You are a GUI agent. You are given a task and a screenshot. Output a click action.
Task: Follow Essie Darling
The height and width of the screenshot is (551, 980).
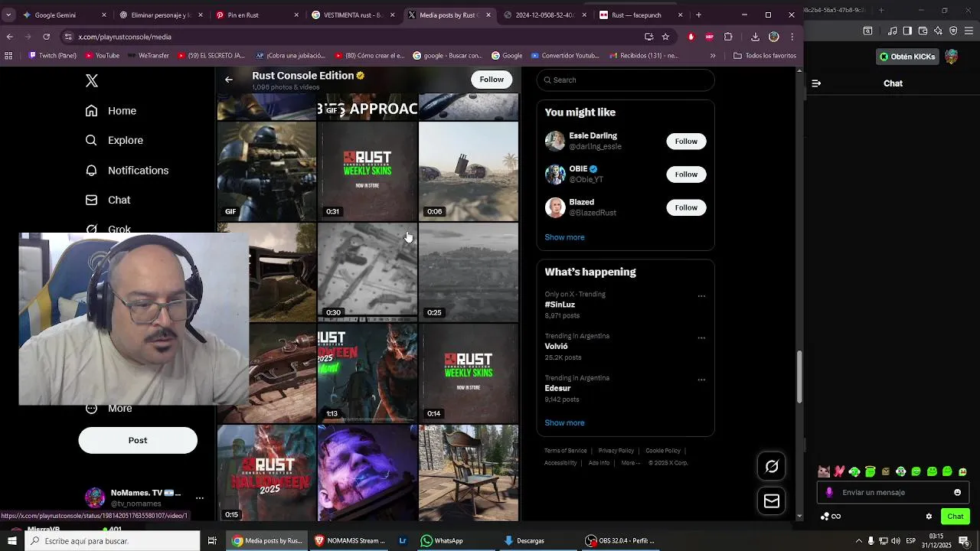pyautogui.click(x=686, y=142)
